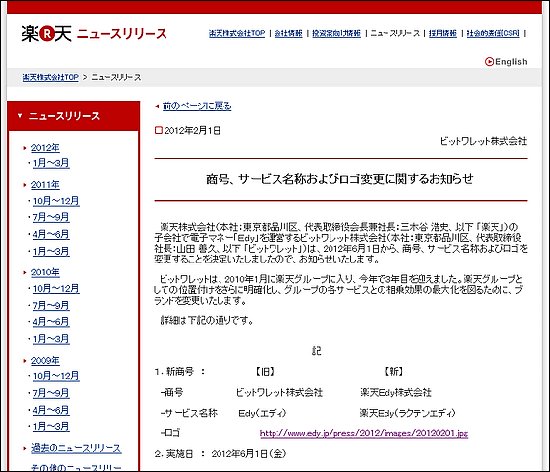The image size is (550, 472).
Task: Click old service name Edy(エディ)
Action: 262,413
